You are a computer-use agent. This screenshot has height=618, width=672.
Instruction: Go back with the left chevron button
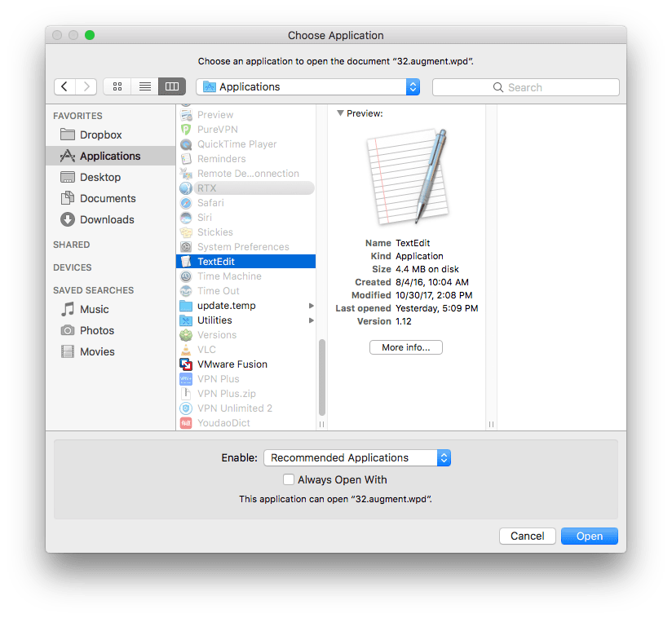(x=64, y=86)
